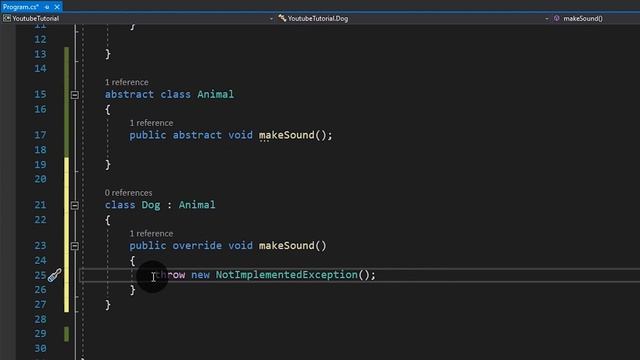Screen dimensions: 640x360
Task: Open the '1 reference' link above override makeSound
Action: pyautogui.click(x=151, y=233)
